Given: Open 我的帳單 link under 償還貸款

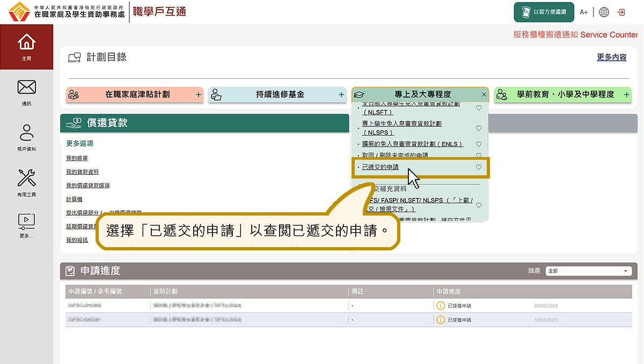Looking at the screenshot, I should point(77,159).
